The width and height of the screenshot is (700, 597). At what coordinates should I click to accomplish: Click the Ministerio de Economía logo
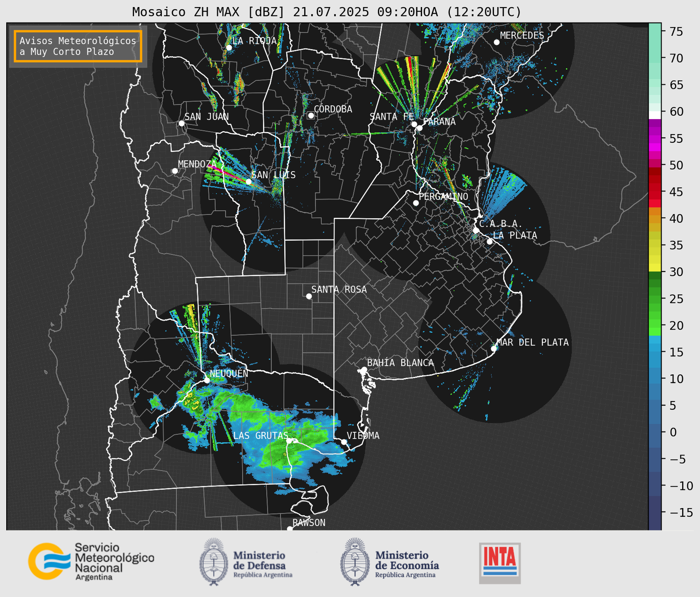389,562
